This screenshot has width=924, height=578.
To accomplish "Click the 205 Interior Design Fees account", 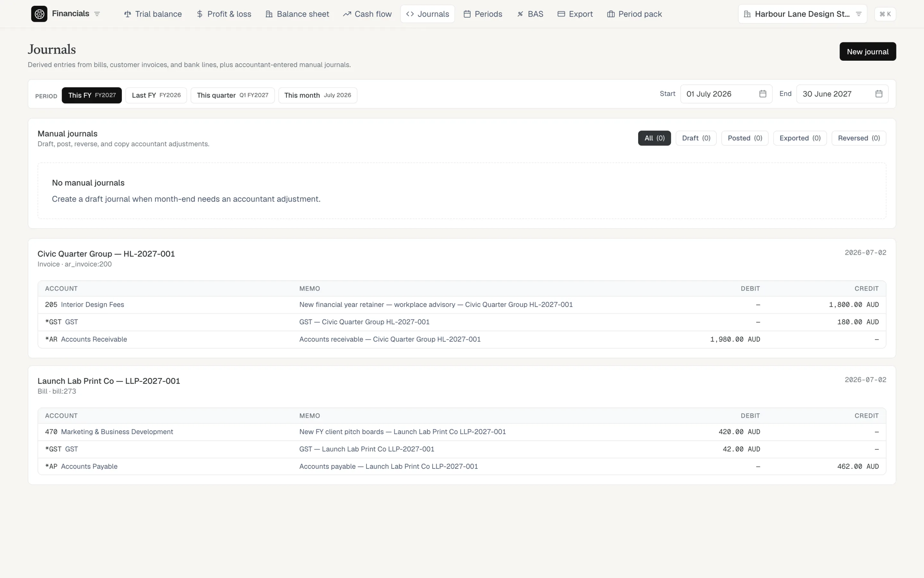I will [x=84, y=305].
